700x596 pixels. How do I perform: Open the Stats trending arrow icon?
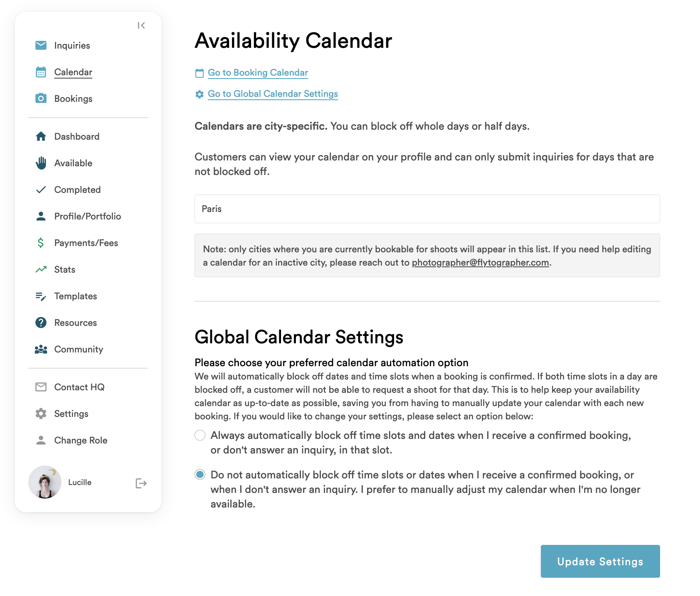pos(41,269)
